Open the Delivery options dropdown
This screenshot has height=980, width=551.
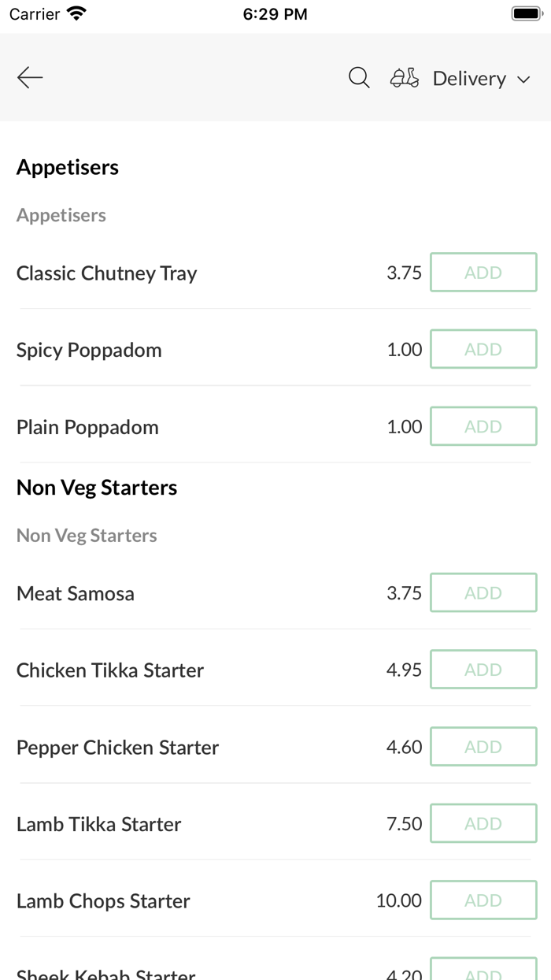pyautogui.click(x=469, y=78)
